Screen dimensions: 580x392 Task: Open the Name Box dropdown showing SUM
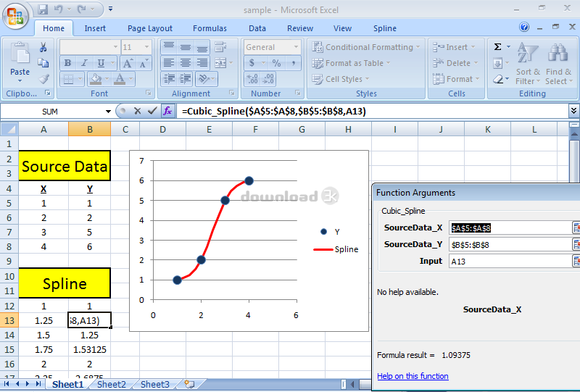point(108,111)
